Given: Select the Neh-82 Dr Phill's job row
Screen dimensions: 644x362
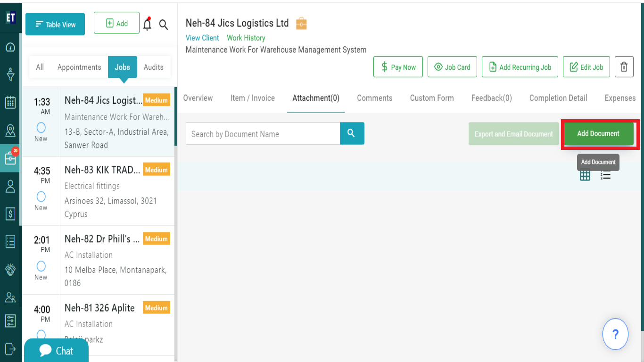Looking at the screenshot, I should (x=99, y=260).
